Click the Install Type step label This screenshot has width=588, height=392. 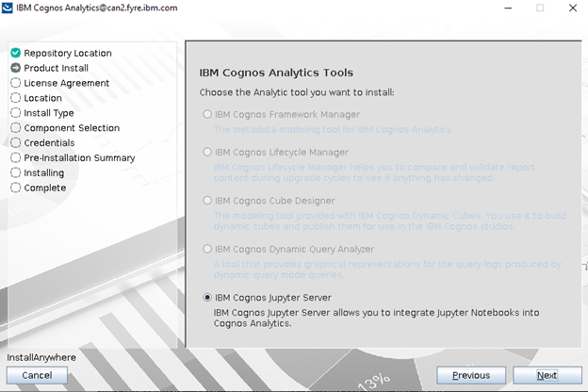pos(49,113)
